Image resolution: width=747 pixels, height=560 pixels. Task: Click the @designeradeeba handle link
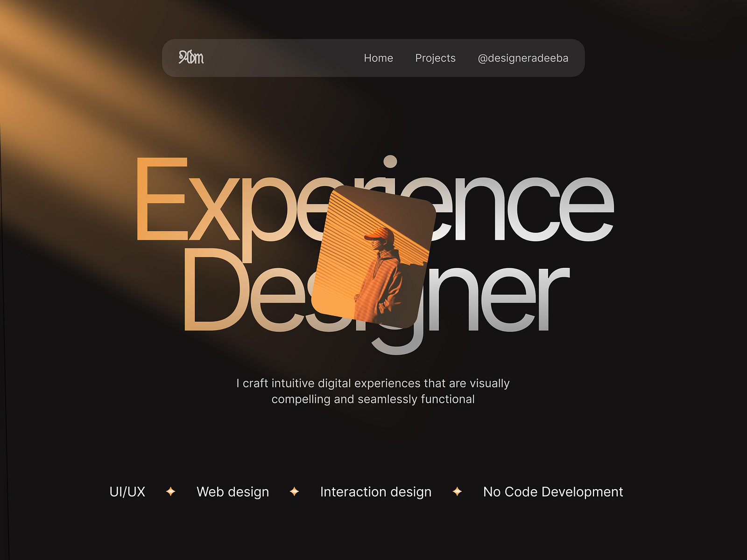pos(523,58)
